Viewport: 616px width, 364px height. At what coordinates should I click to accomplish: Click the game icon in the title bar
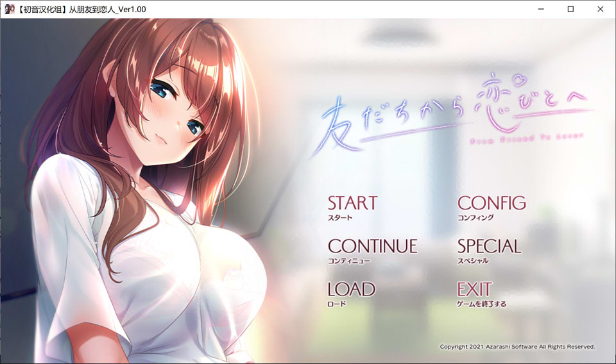pyautogui.click(x=9, y=9)
